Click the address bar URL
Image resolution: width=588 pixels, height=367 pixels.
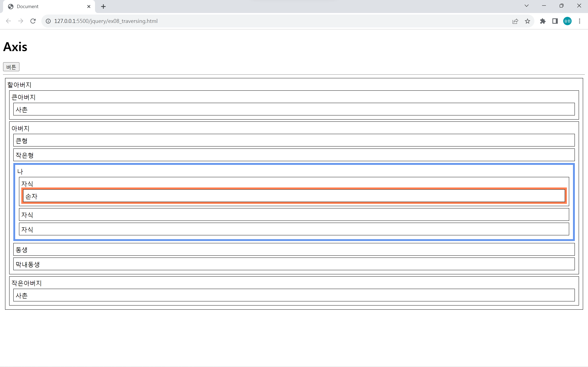tap(106, 21)
